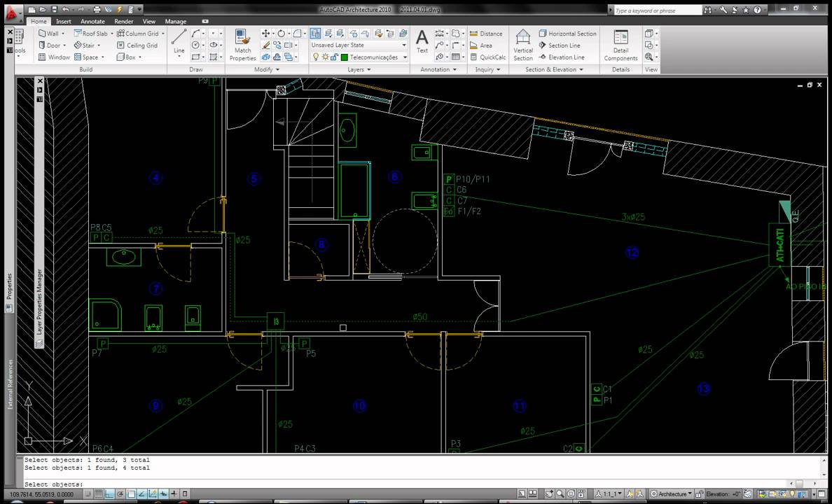Click the Space tool button
This screenshot has width=832, height=504.
[x=86, y=57]
